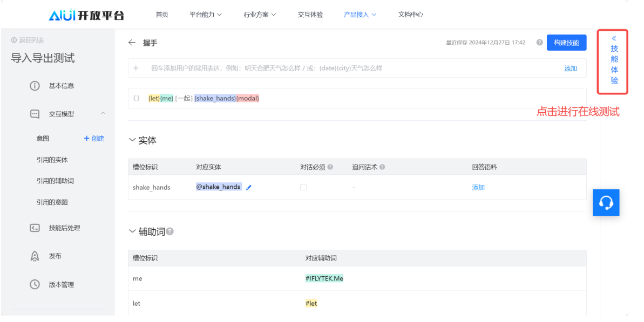Click the 技能后处理 code icon in sidebar
This screenshot has height=322, width=644.
point(35,228)
